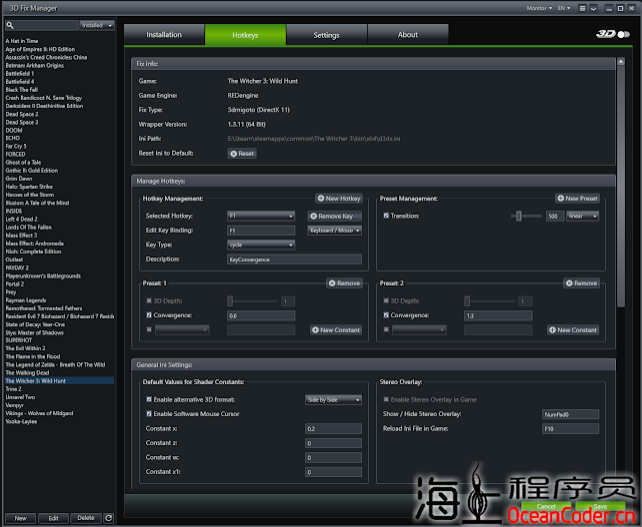
Task: Select DOOM in the games list
Action: (x=14, y=130)
